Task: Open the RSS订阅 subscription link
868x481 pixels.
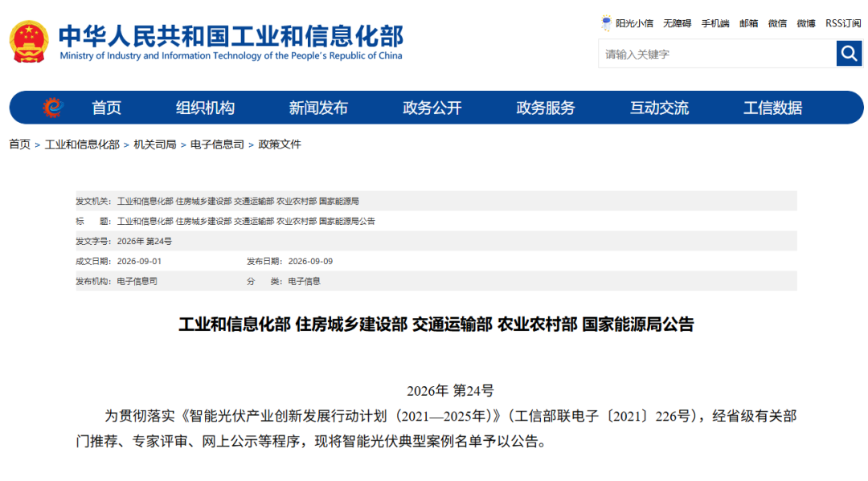Action: point(843,23)
